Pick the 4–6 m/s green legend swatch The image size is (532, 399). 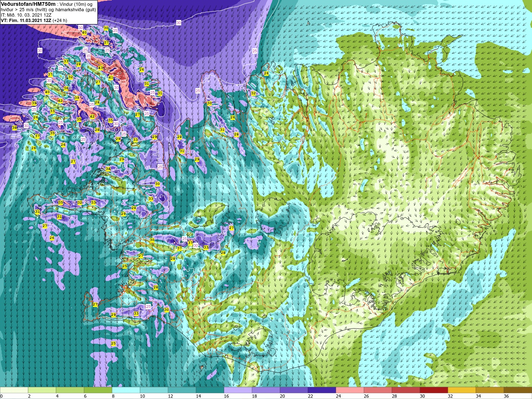click(70, 390)
